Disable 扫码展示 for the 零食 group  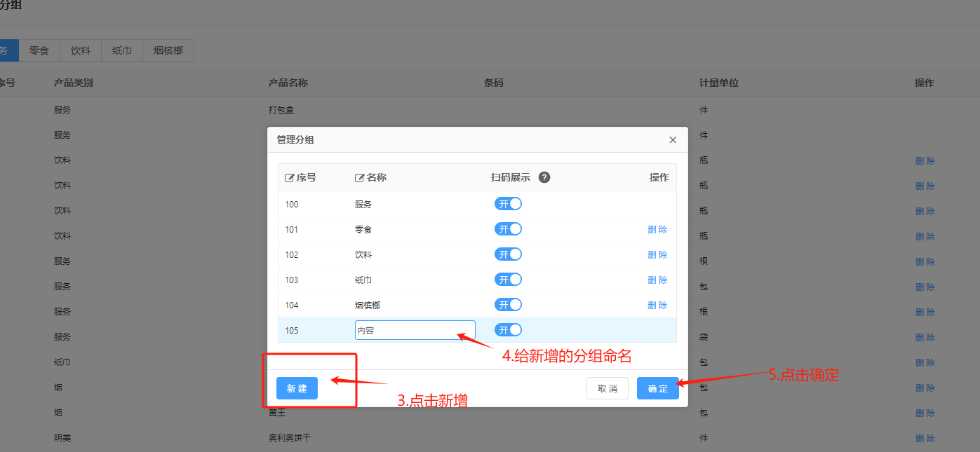509,229
